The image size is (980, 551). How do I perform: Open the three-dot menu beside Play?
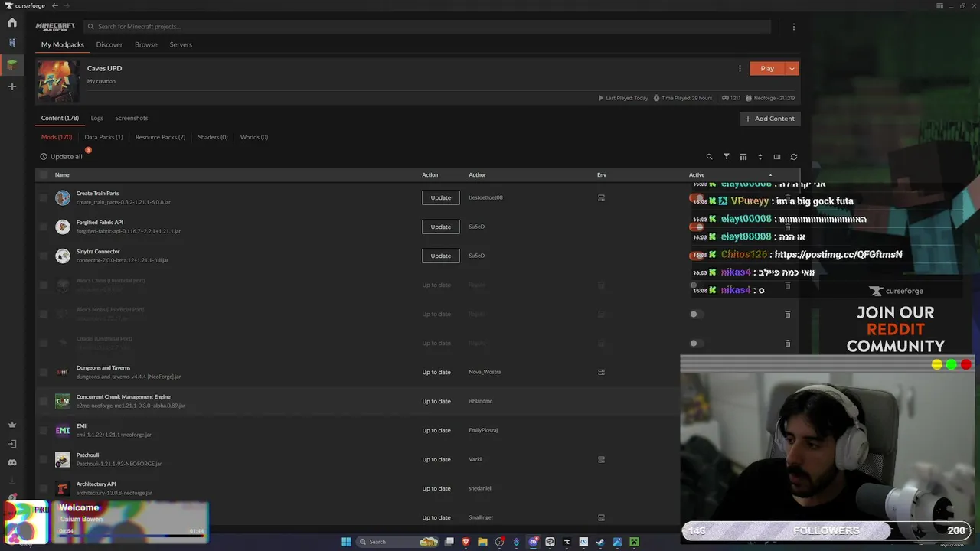(740, 68)
